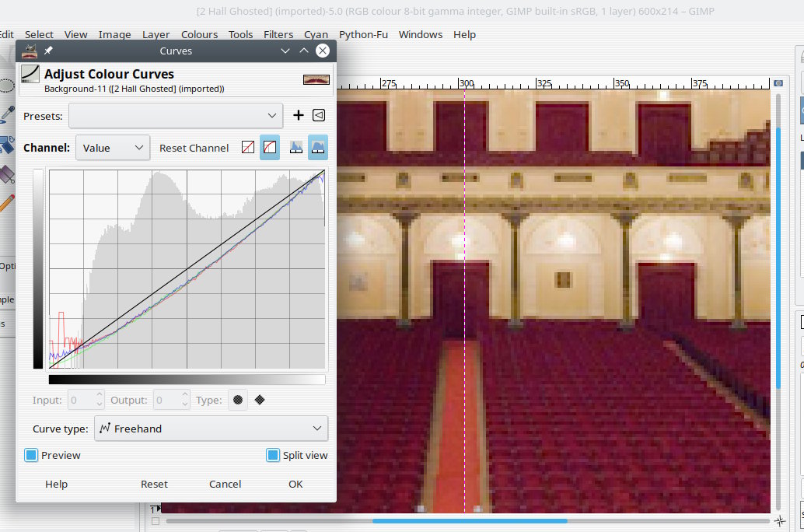The width and height of the screenshot is (804, 532).
Task: Open the Filters menu
Action: pos(278,34)
